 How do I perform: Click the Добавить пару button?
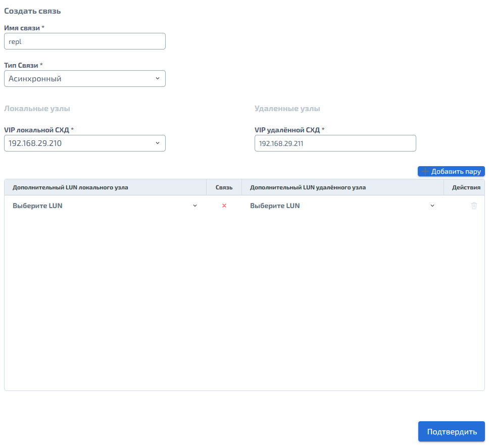pyautogui.click(x=451, y=171)
